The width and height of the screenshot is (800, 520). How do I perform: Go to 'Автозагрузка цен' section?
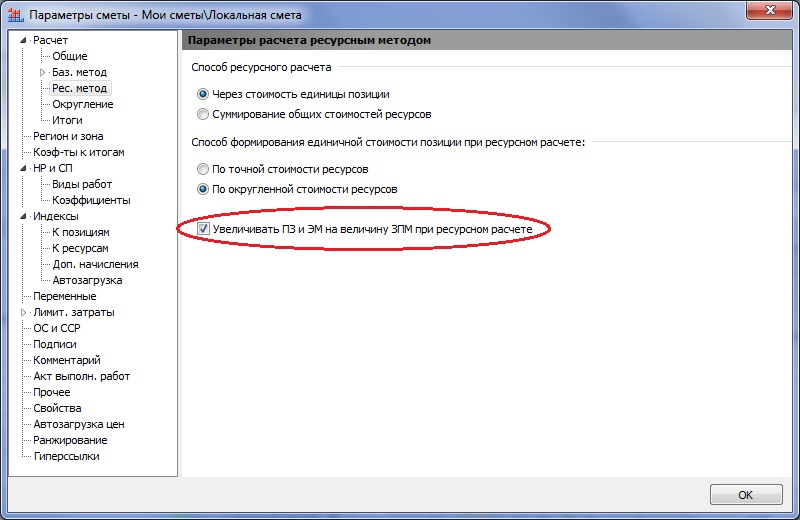[78, 424]
